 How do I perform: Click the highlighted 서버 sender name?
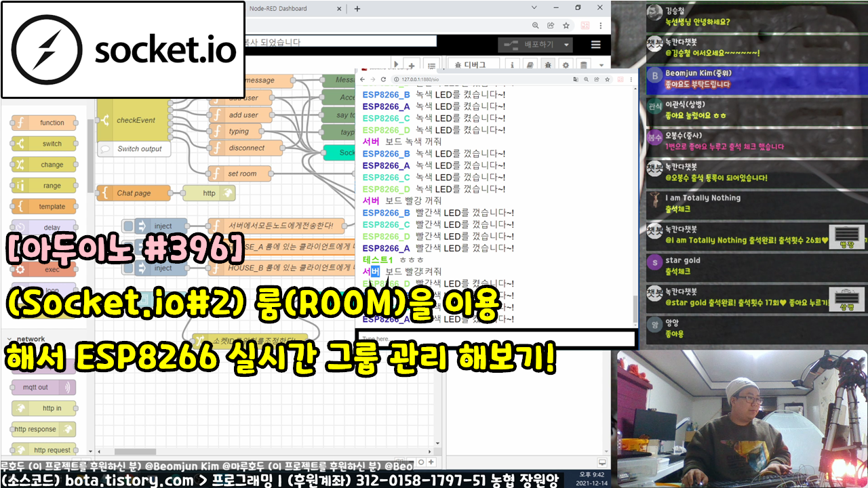coord(371,271)
